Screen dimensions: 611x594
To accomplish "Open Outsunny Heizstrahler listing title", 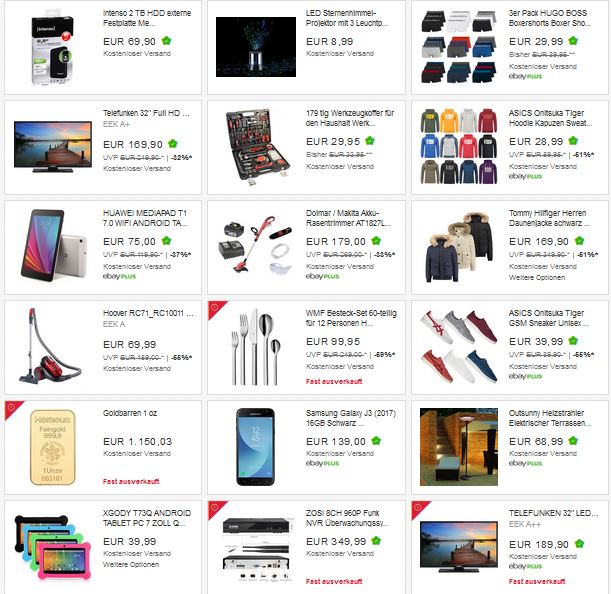I will [x=550, y=418].
